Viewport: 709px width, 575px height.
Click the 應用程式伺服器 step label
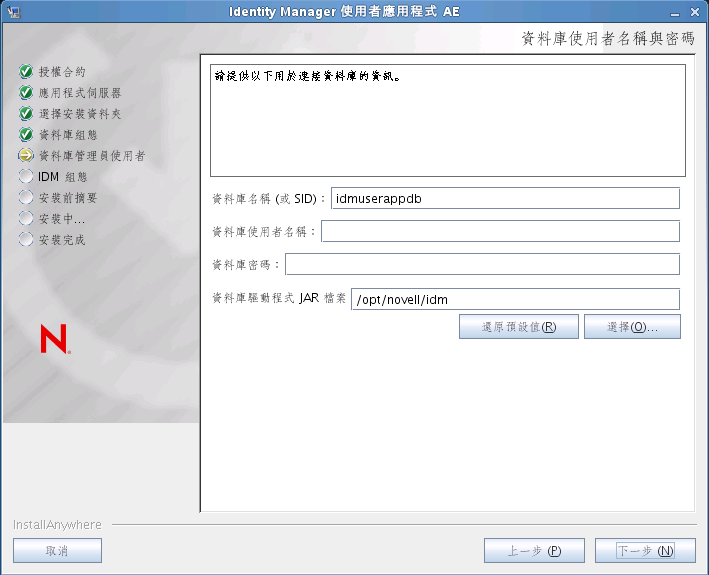(80, 93)
